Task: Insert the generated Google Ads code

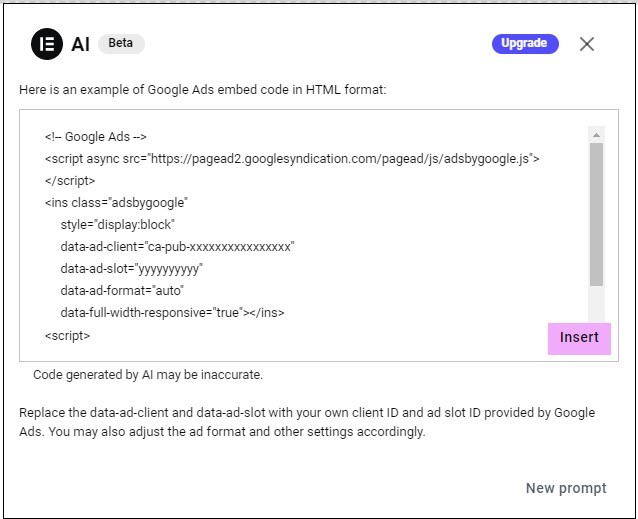Action: point(579,338)
